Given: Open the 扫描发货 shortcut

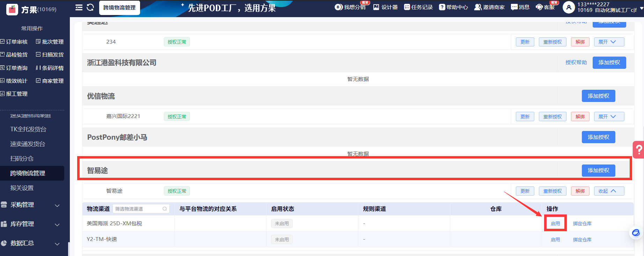Looking at the screenshot, I should [x=50, y=54].
